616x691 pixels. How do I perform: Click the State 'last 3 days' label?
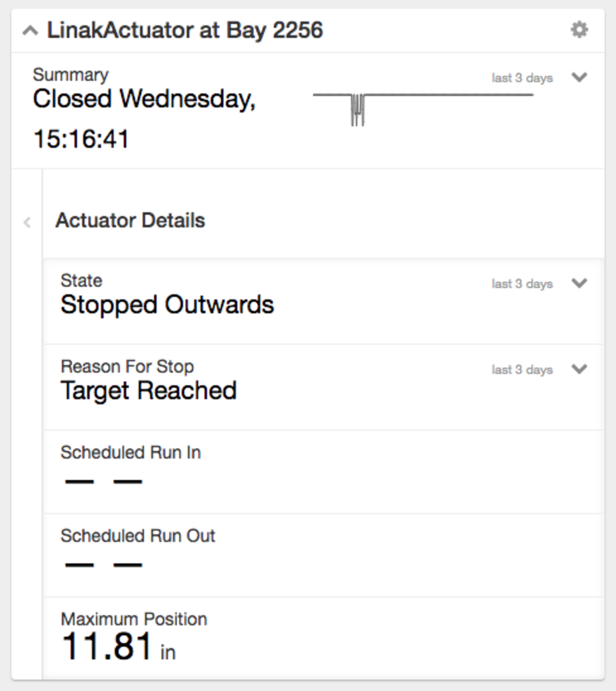tap(522, 284)
